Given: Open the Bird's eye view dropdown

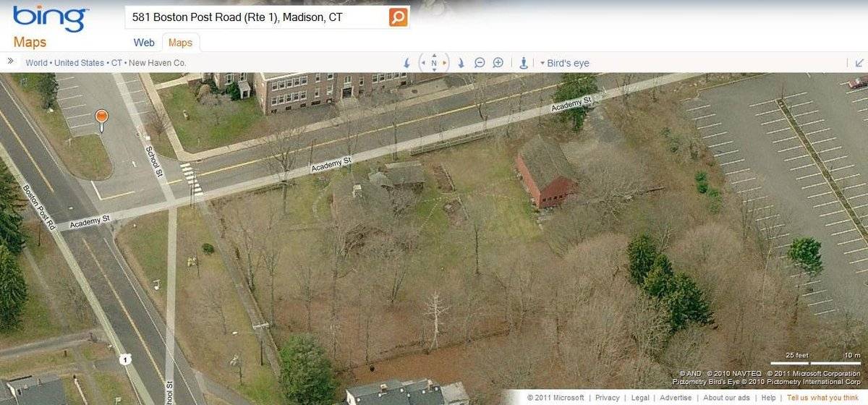Looking at the screenshot, I should pyautogui.click(x=564, y=63).
